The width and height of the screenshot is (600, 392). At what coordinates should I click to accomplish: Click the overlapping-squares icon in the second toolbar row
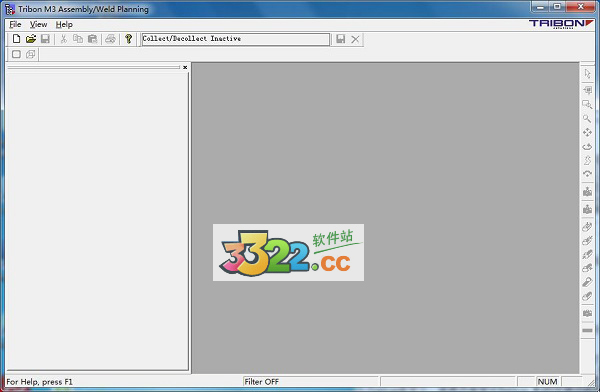(x=31, y=54)
